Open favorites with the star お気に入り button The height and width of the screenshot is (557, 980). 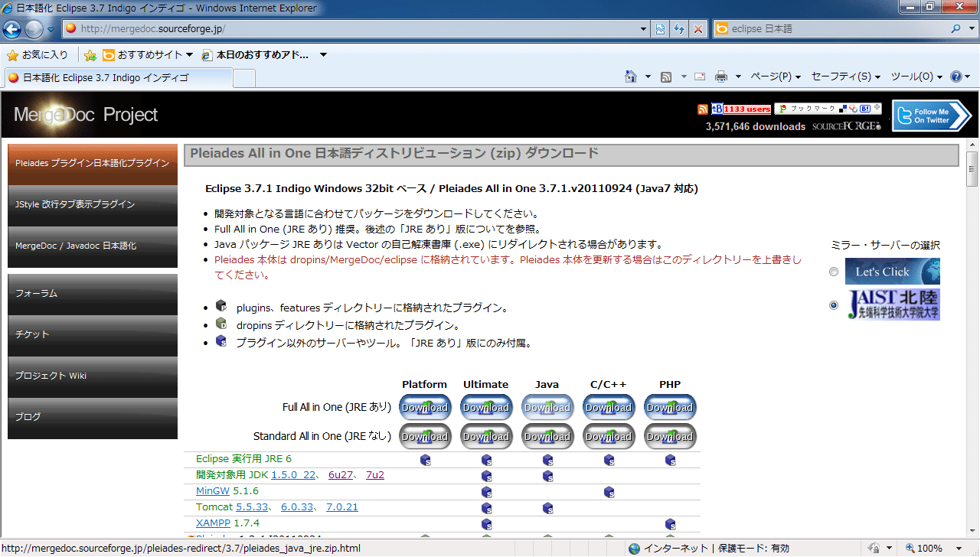pyautogui.click(x=37, y=55)
